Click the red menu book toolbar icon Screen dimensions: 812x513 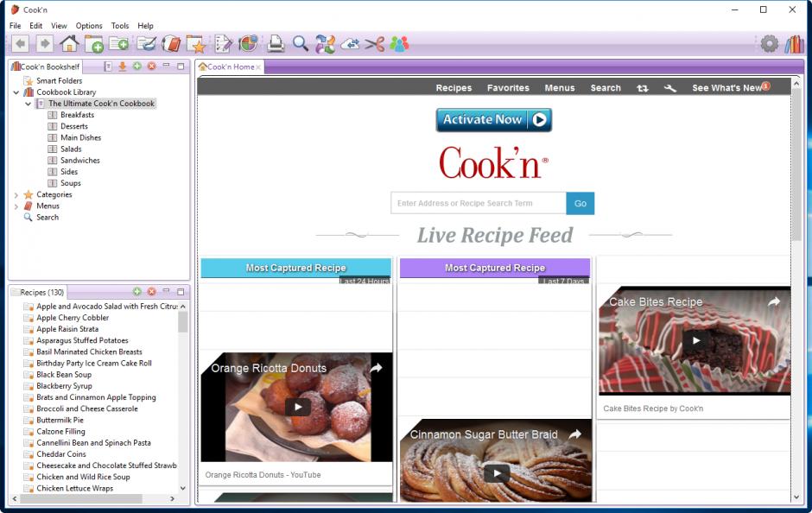click(x=171, y=44)
